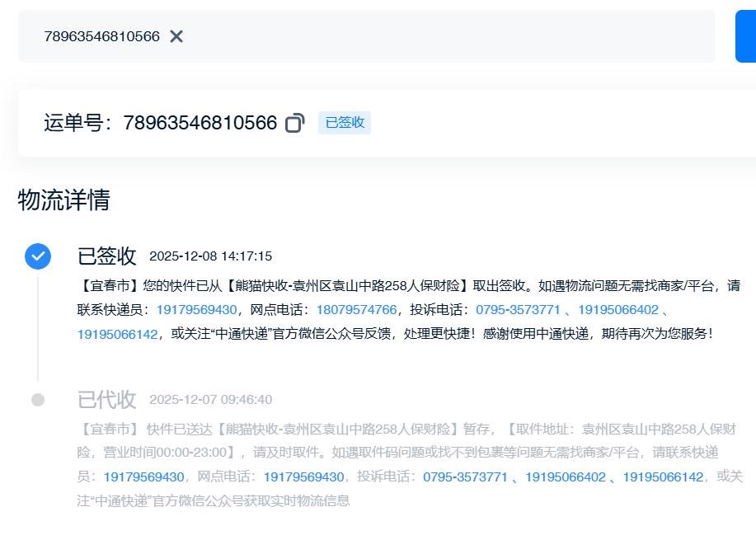Select the 已代收 title in the timeline
Viewport: 756px width, 540px height.
point(106,400)
